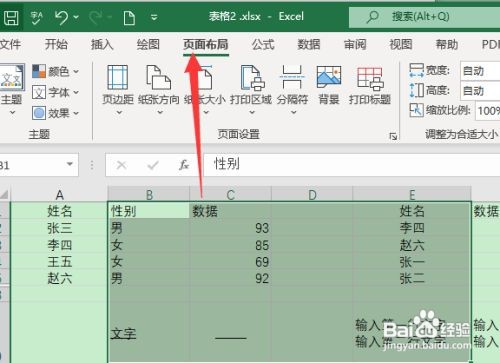Open the 帮助 tab
The height and width of the screenshot is (363, 500).
tap(447, 44)
